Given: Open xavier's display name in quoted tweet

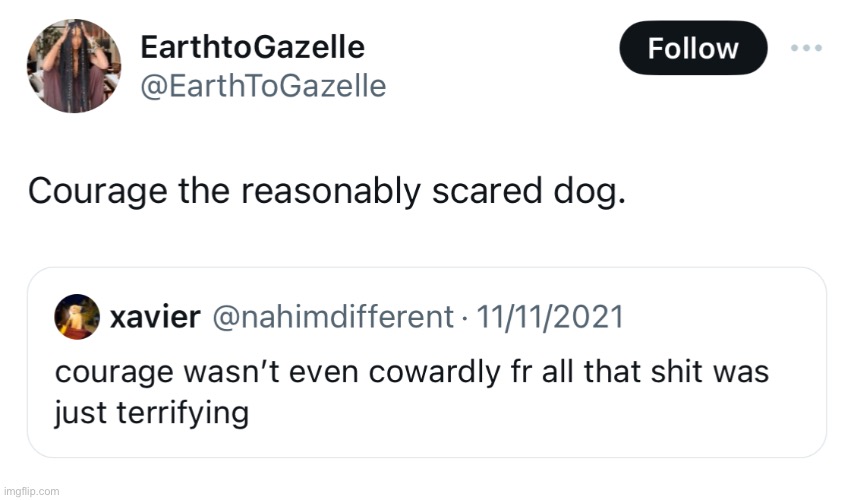Looking at the screenshot, I should point(153,318).
